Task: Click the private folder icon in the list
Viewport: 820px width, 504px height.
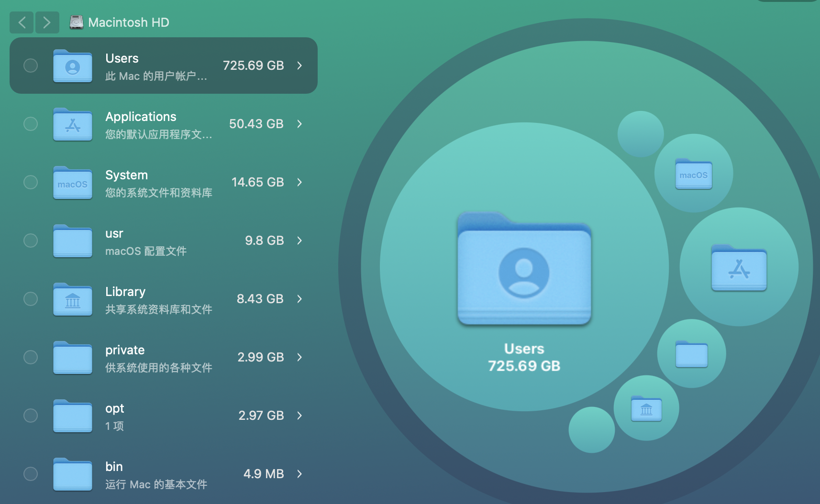Action: tap(73, 357)
